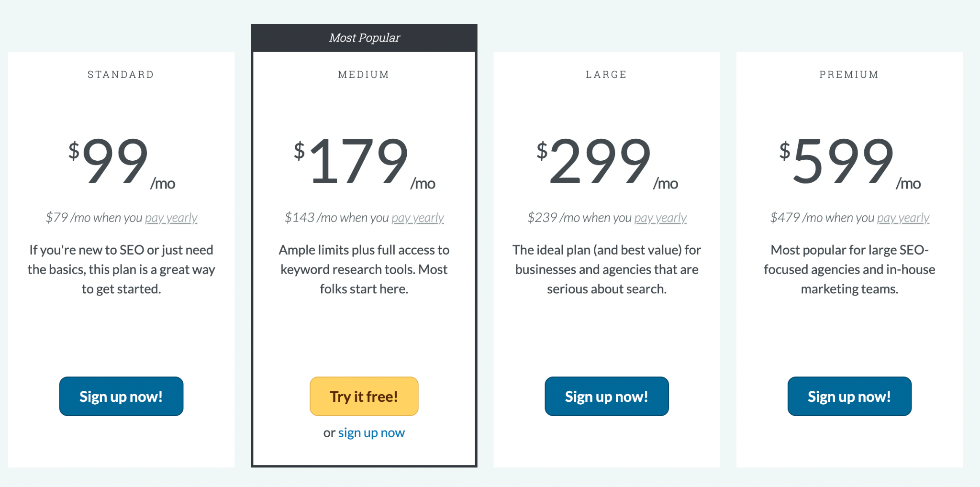This screenshot has height=487, width=980.
Task: Follow the pay yearly link in Large plan
Action: [660, 218]
